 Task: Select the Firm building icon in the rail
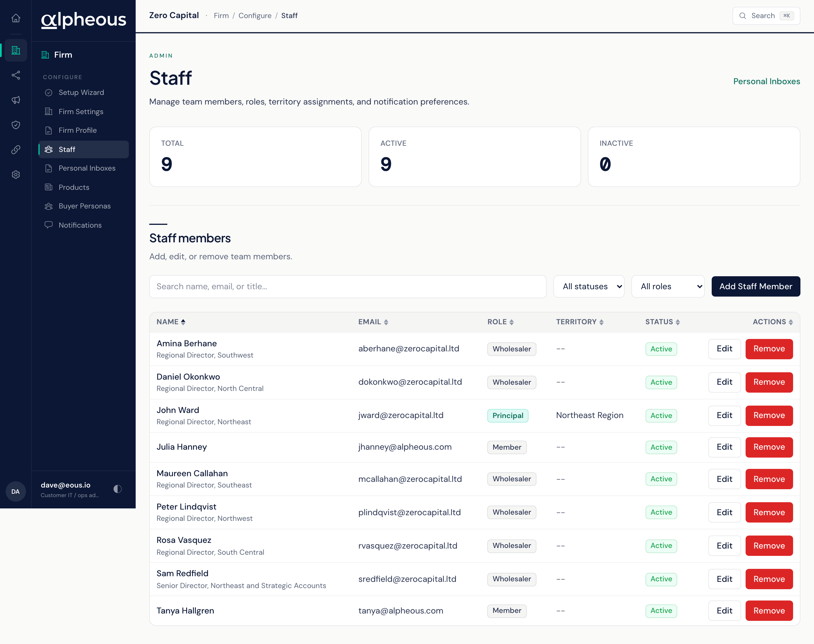point(16,50)
